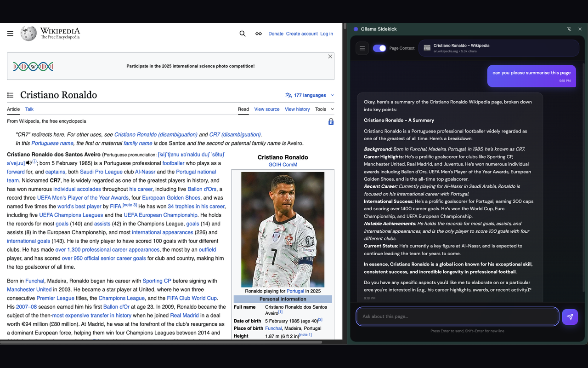Send message with paper plane button

(x=570, y=316)
